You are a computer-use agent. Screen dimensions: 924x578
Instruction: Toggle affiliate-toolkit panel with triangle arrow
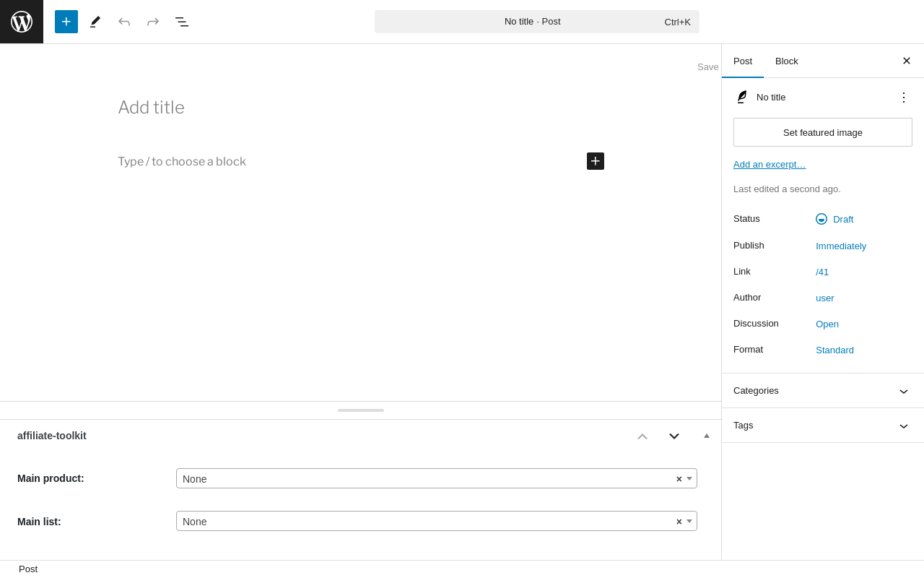click(707, 436)
